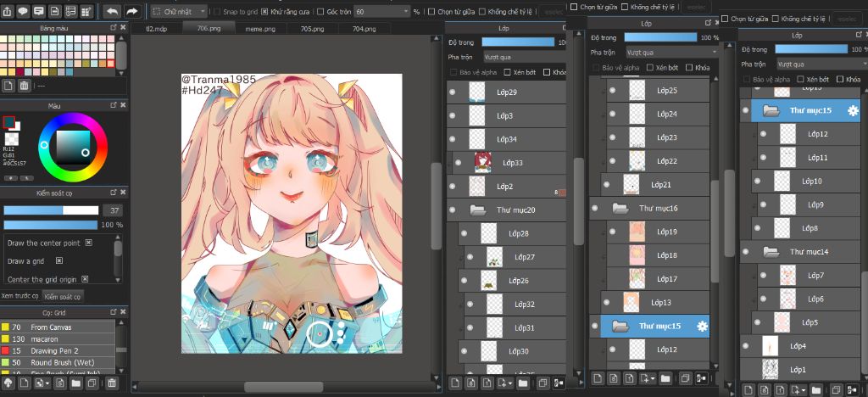Click the grid edit pencil toolbar icon

[87, 11]
